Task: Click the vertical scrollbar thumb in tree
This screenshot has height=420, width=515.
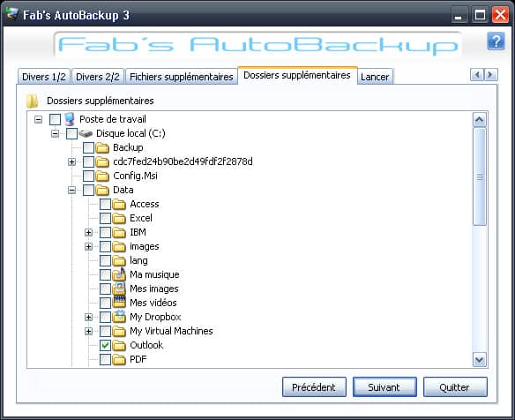Action: click(480, 176)
